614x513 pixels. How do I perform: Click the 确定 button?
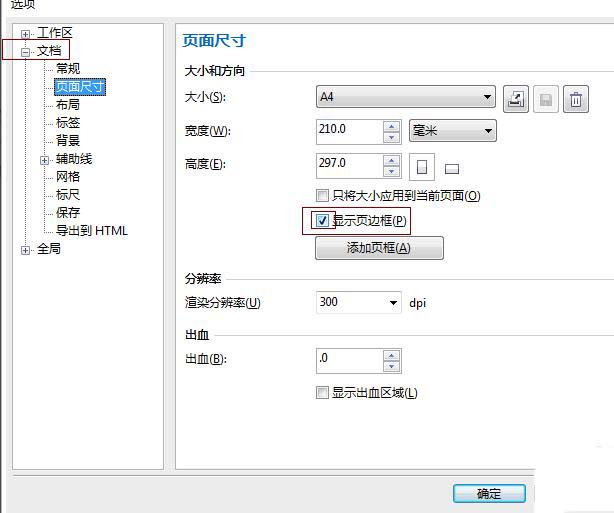tap(489, 493)
